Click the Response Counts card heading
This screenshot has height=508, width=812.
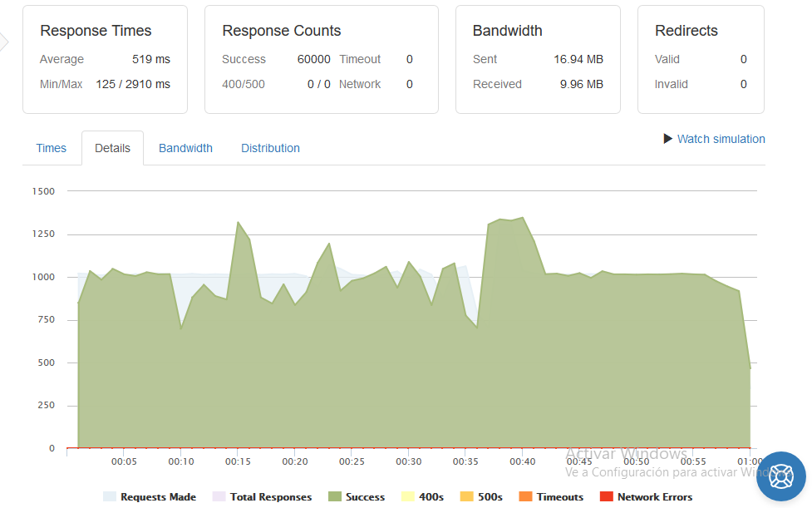(x=282, y=31)
